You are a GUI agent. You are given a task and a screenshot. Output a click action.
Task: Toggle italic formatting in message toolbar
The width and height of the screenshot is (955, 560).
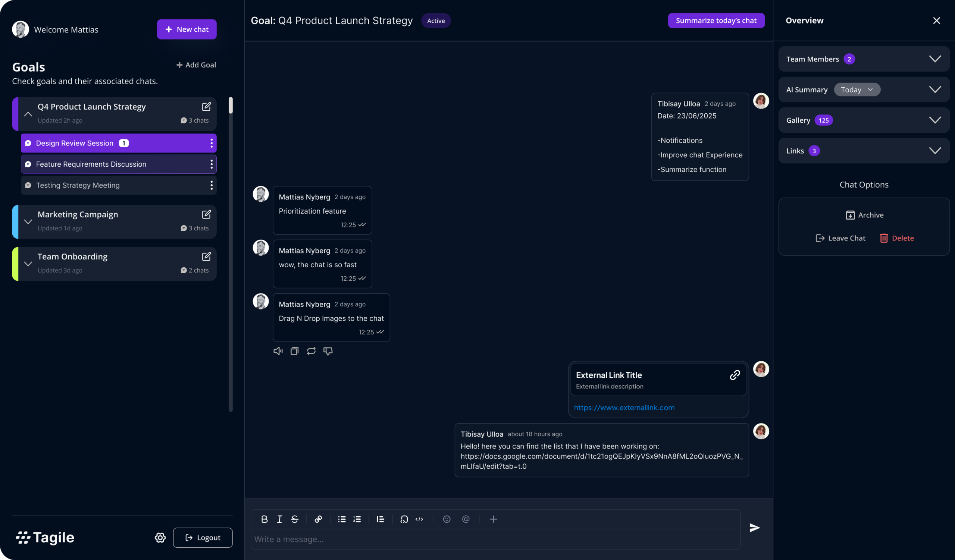click(x=280, y=519)
